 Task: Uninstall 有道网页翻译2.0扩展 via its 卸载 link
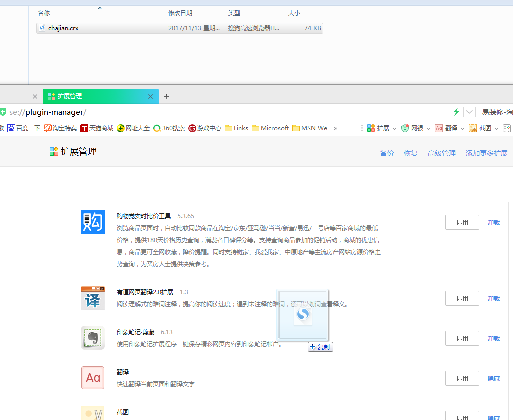coord(494,298)
